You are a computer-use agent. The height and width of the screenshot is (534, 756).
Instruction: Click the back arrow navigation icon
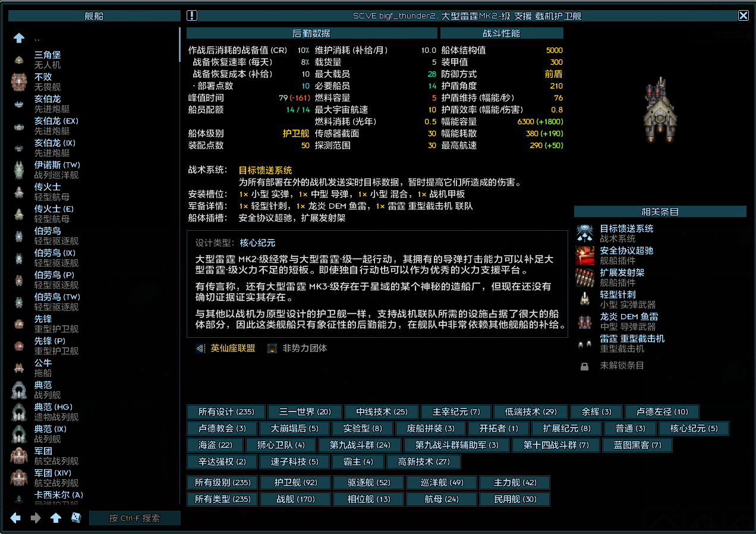[x=15, y=518]
